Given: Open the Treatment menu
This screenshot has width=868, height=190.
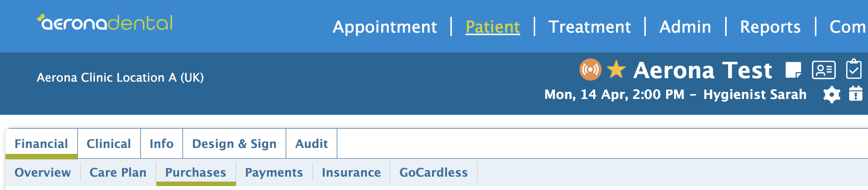Looking at the screenshot, I should (x=590, y=27).
